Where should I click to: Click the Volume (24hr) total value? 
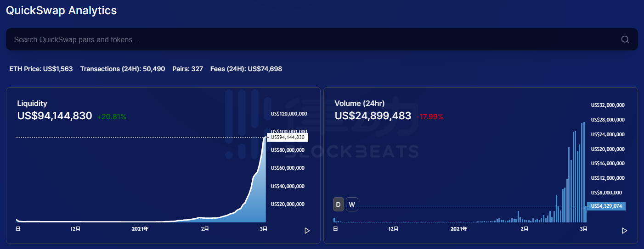point(373,116)
